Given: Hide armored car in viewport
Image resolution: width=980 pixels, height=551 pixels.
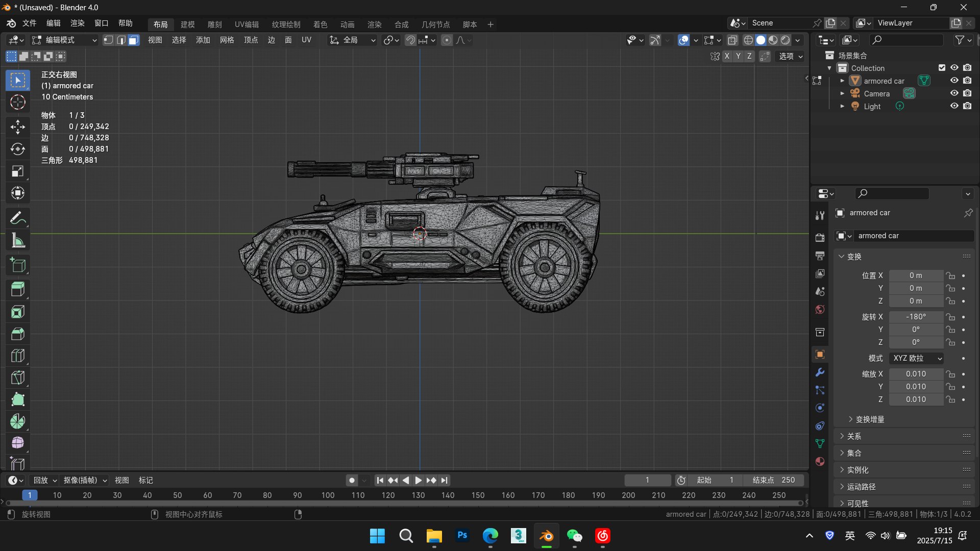Looking at the screenshot, I should coord(954,81).
